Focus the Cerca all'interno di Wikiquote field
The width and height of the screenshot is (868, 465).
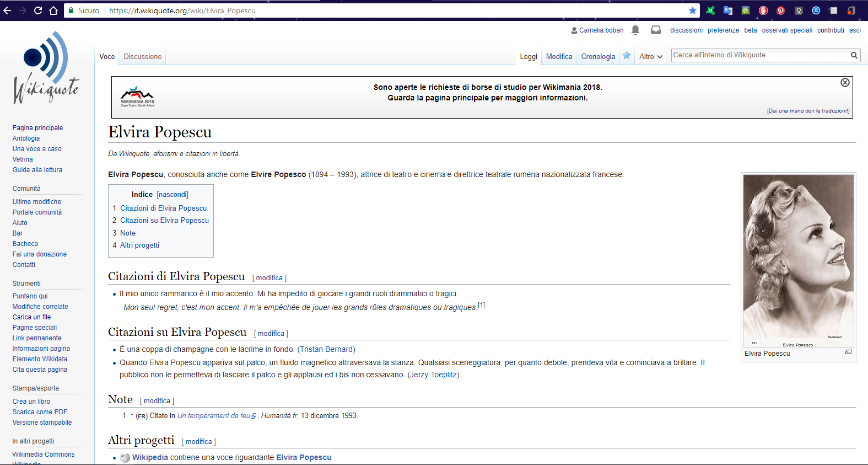pos(759,55)
